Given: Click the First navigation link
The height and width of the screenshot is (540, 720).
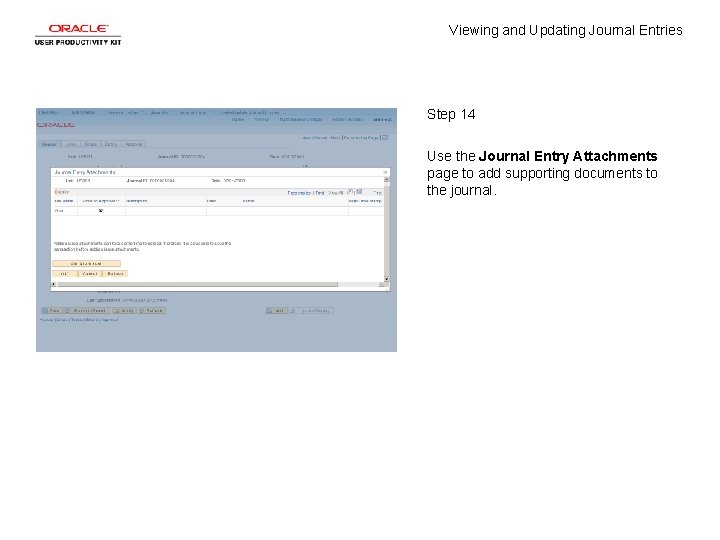Looking at the screenshot, I should click(x=377, y=193).
